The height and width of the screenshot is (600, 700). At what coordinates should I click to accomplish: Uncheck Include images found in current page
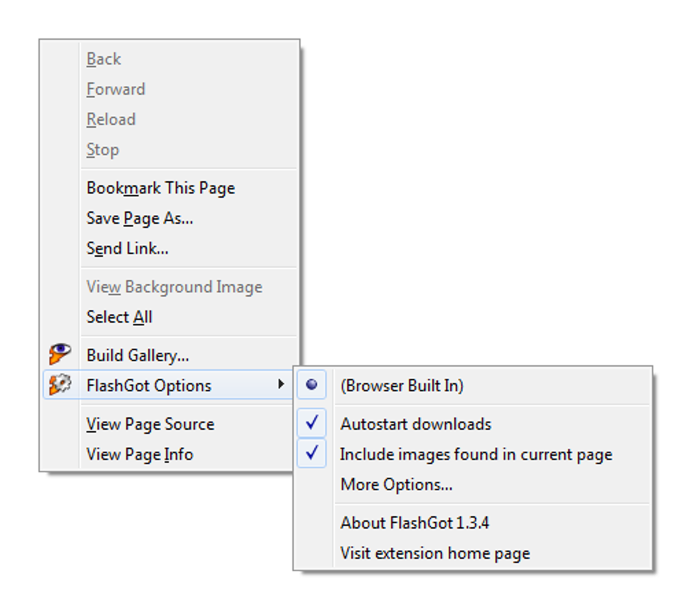click(312, 452)
